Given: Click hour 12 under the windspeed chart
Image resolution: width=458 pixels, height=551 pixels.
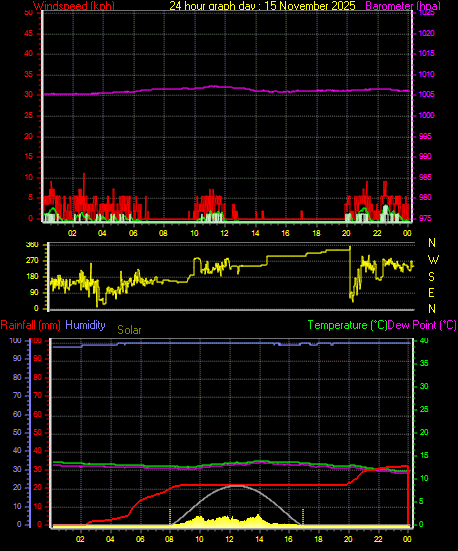Looking at the screenshot, I should (x=224, y=233).
